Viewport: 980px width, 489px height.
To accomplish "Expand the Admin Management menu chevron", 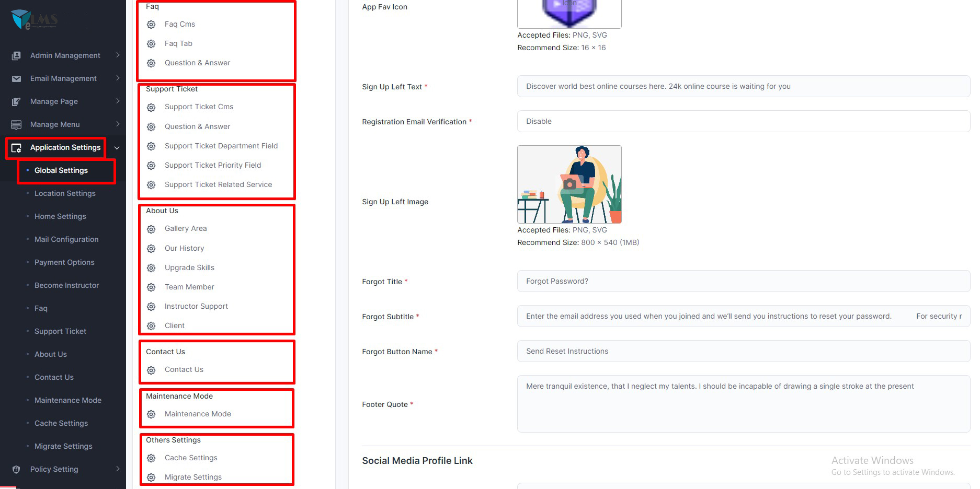I will [x=118, y=55].
